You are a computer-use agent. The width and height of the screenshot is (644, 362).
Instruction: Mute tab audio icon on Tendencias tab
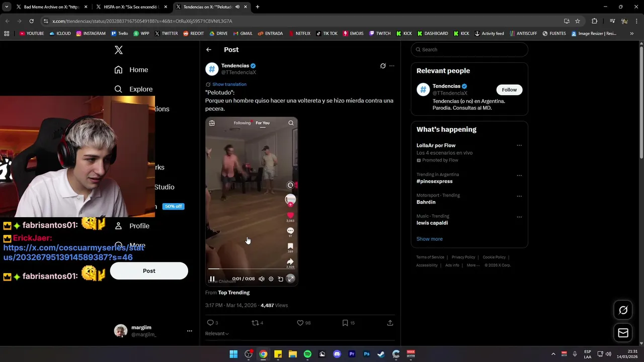(237, 7)
